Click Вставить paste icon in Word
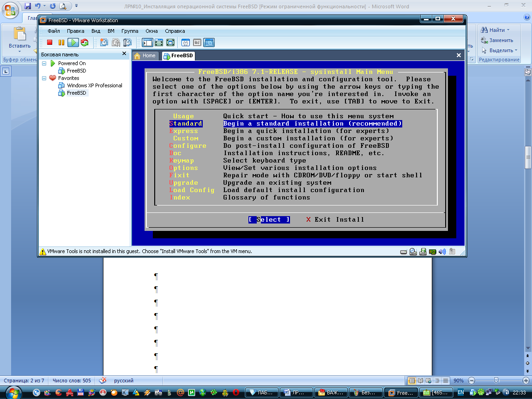This screenshot has height=399, width=532. pyautogui.click(x=20, y=34)
